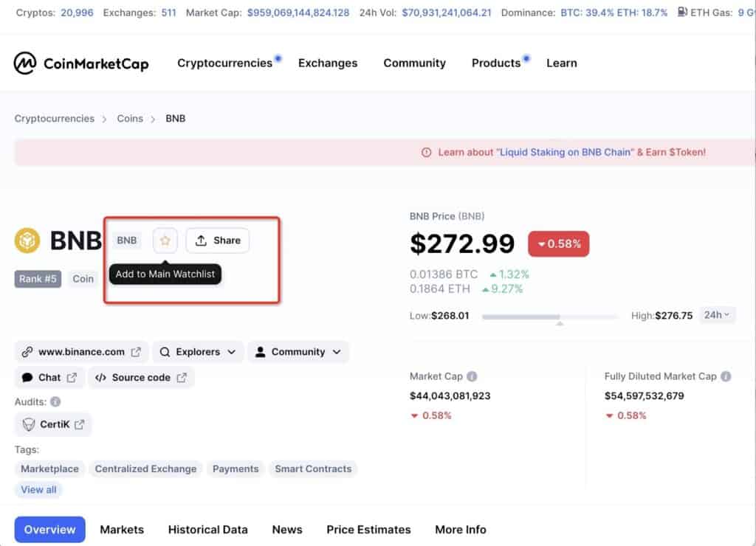Click the Fully Diluted Market Cap info icon

coord(726,376)
